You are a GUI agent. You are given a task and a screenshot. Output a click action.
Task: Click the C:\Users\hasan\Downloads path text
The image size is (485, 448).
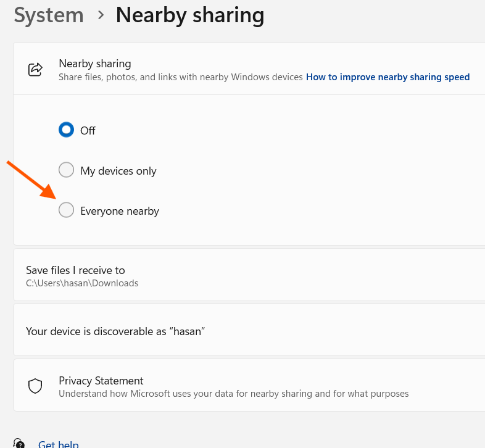[x=82, y=283]
